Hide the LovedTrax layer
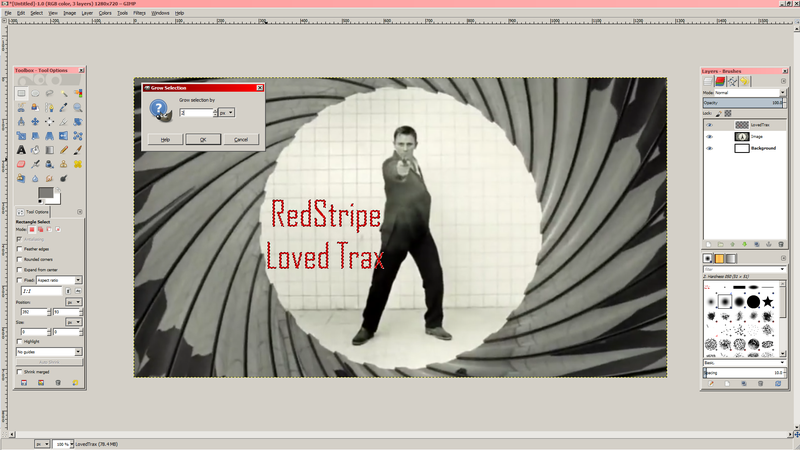Image resolution: width=800 pixels, height=450 pixels. (709, 125)
